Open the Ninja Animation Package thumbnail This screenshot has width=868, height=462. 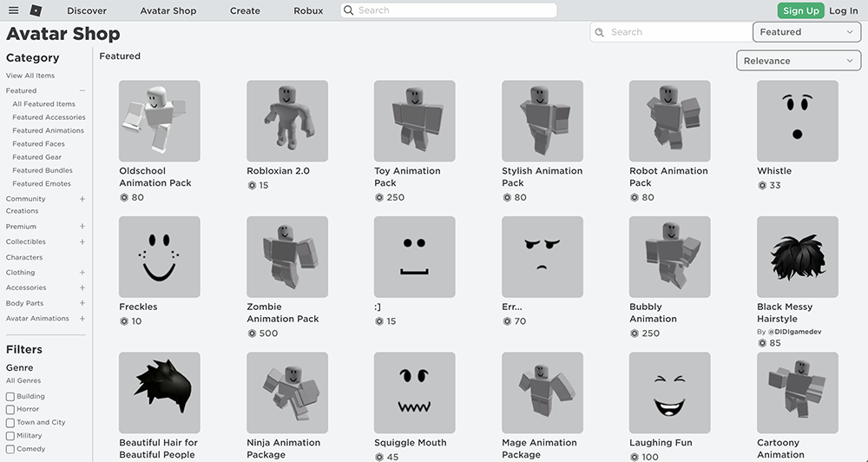[287, 393]
